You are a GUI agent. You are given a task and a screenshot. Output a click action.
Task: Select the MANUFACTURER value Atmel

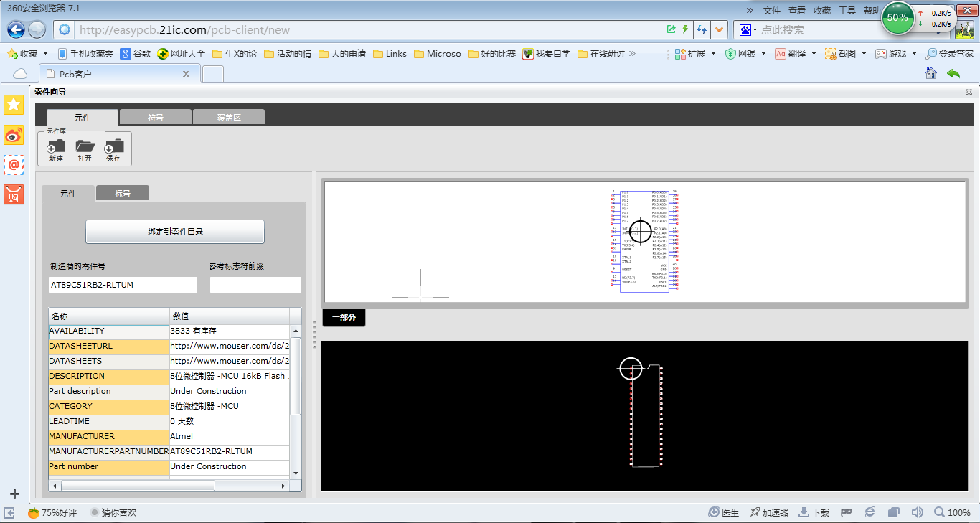tap(229, 436)
